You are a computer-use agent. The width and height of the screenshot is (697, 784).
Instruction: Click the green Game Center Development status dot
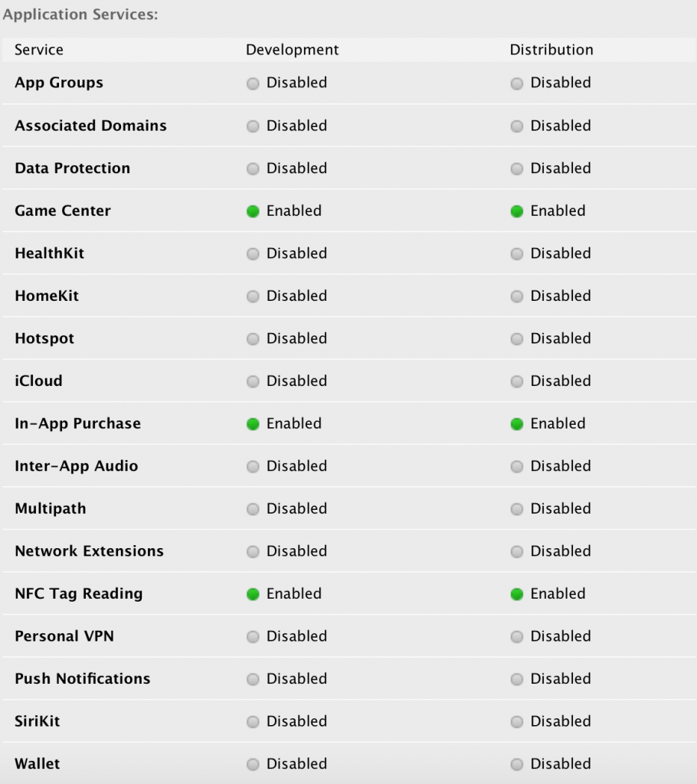pyautogui.click(x=253, y=211)
